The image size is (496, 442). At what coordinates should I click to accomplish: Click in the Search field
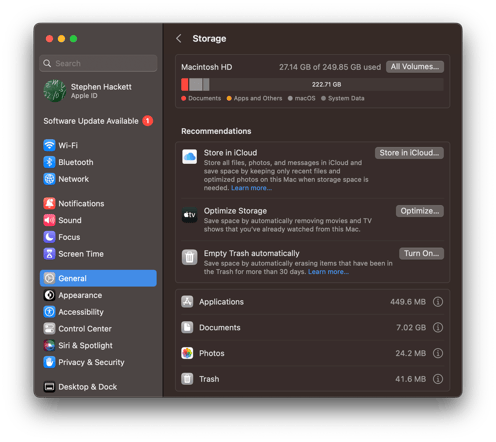(x=98, y=63)
